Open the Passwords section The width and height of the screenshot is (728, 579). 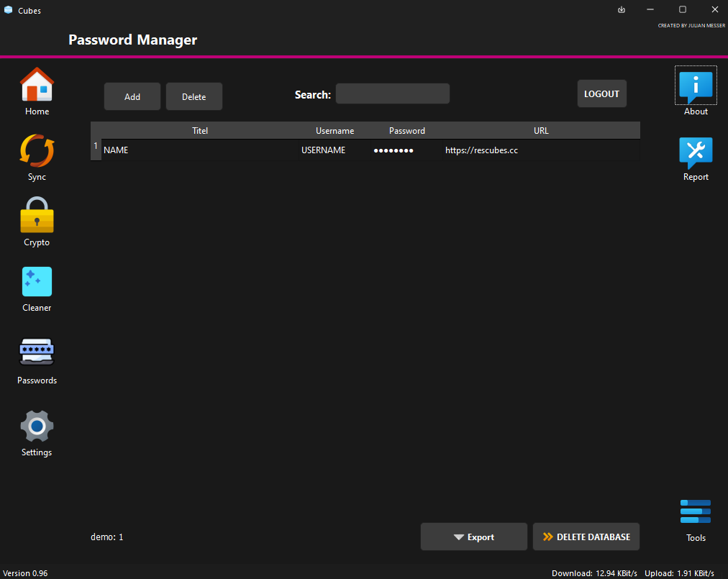click(x=37, y=361)
